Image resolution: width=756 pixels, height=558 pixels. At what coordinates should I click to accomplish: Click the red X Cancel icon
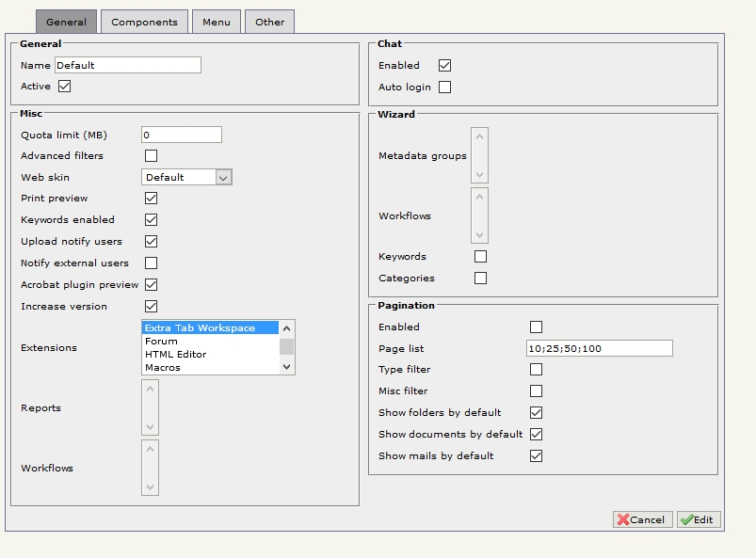click(623, 519)
